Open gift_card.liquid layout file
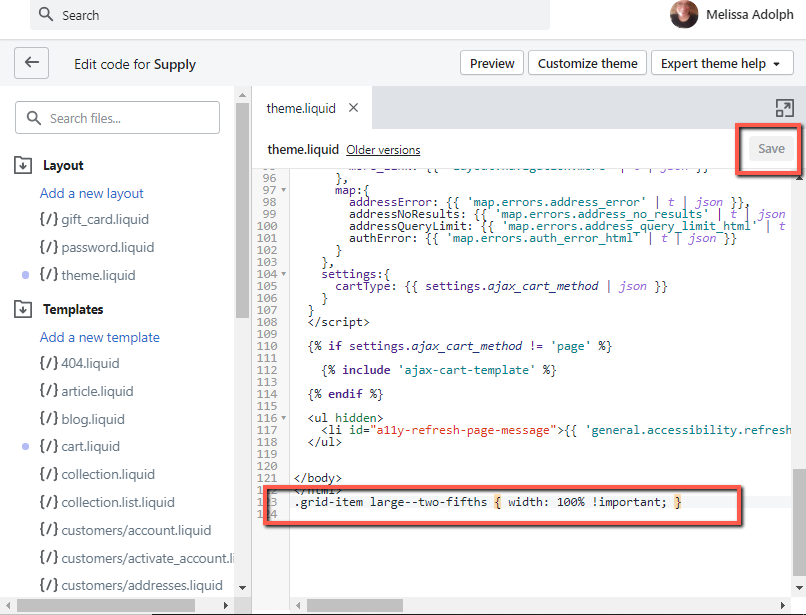 coord(107,219)
